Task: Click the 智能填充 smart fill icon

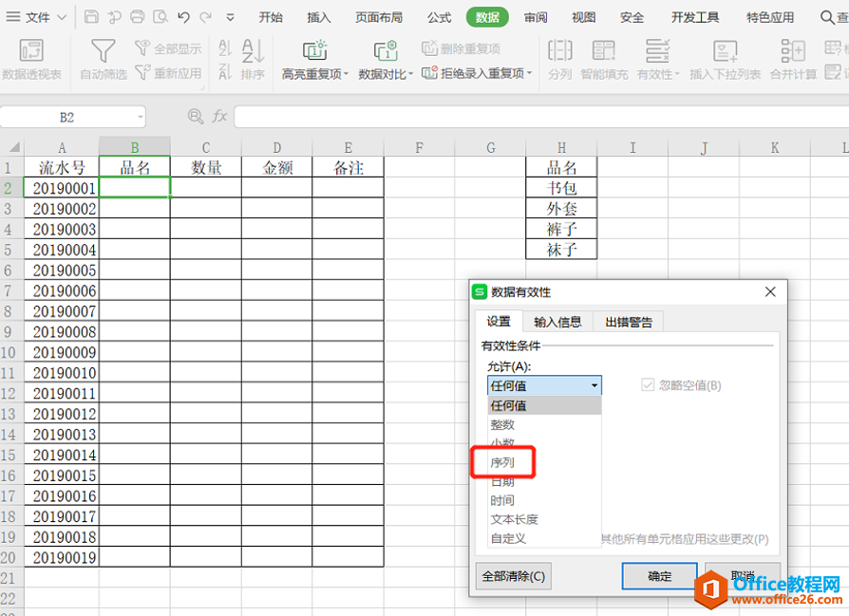Action: coord(604,51)
